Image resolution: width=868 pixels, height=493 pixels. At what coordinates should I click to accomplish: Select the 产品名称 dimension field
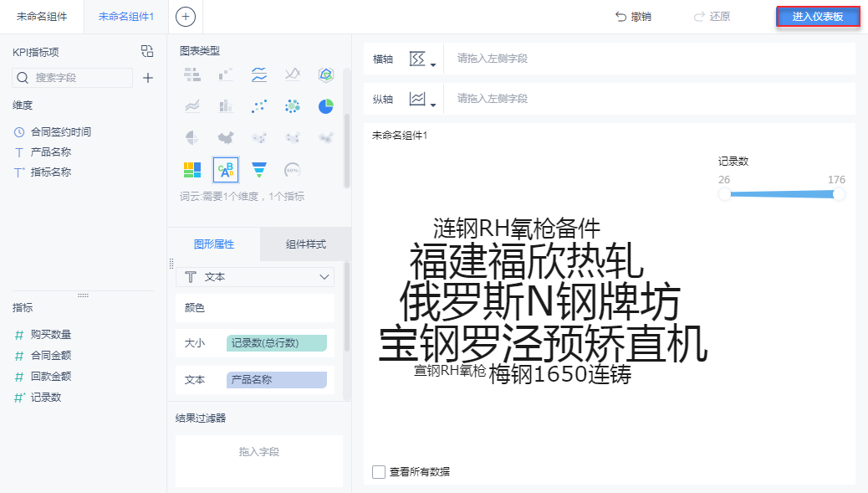click(43, 151)
